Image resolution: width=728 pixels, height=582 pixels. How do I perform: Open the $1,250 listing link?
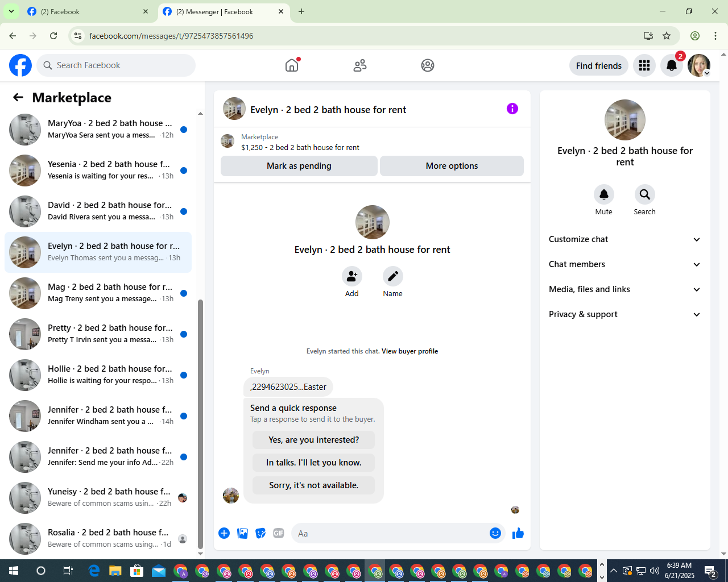click(x=300, y=147)
